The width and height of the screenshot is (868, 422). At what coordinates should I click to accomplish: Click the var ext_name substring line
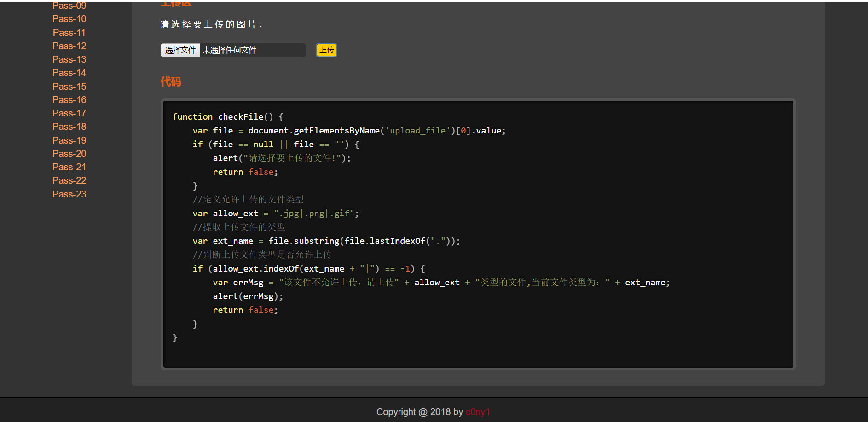(x=326, y=241)
